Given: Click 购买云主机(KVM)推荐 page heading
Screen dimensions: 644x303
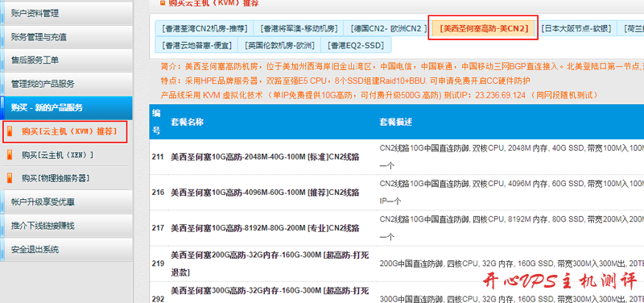Looking at the screenshot, I should [213, 3].
